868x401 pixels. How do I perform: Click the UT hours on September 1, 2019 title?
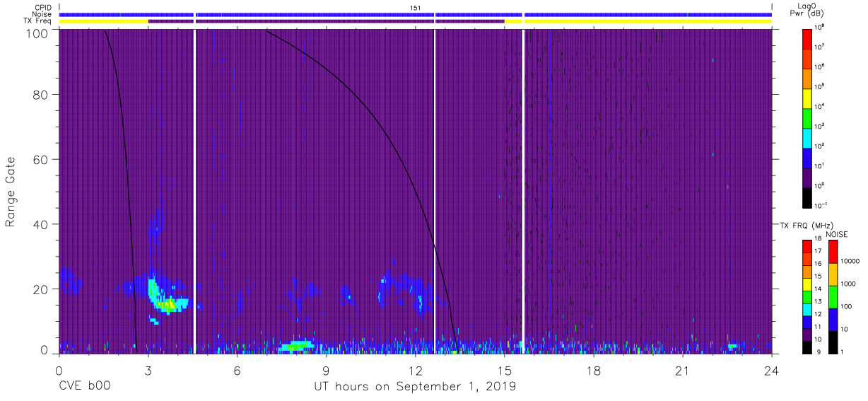(415, 387)
